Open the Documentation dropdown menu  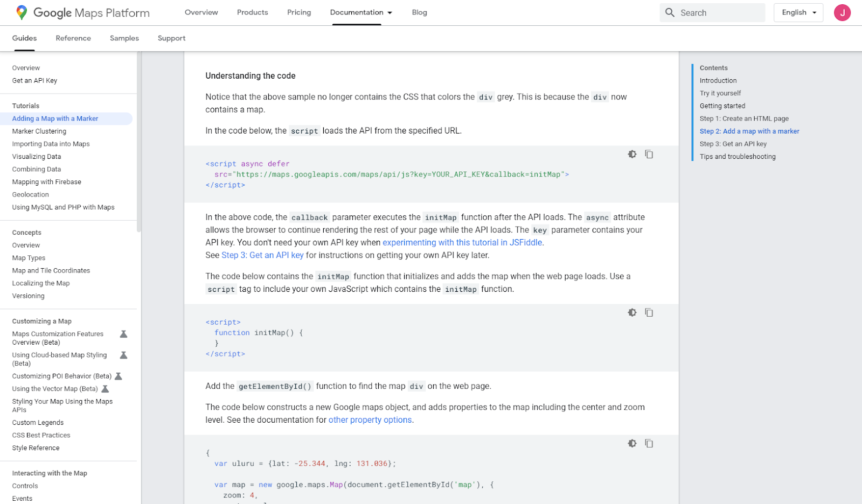(360, 12)
